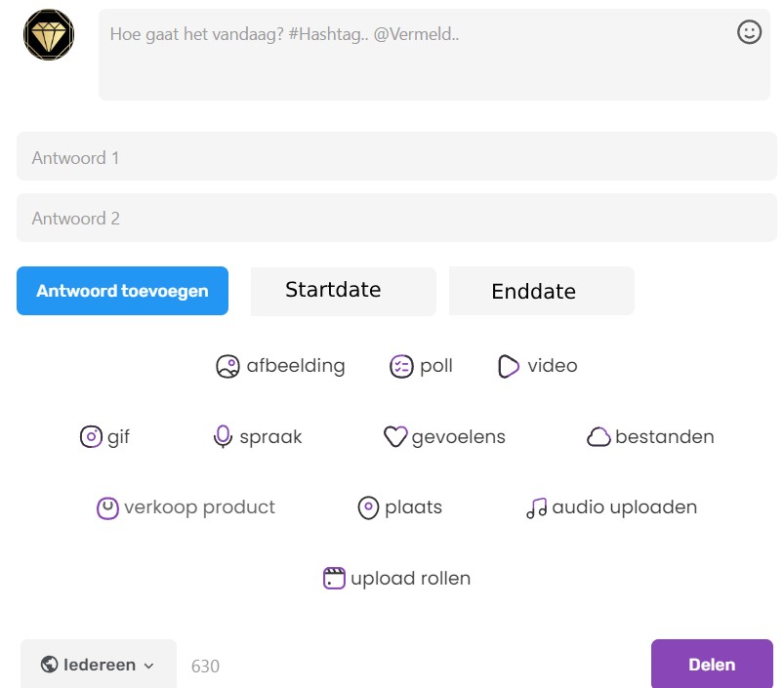Open the emoji picker smiley icon
Image resolution: width=784 pixels, height=688 pixels.
coord(749,32)
